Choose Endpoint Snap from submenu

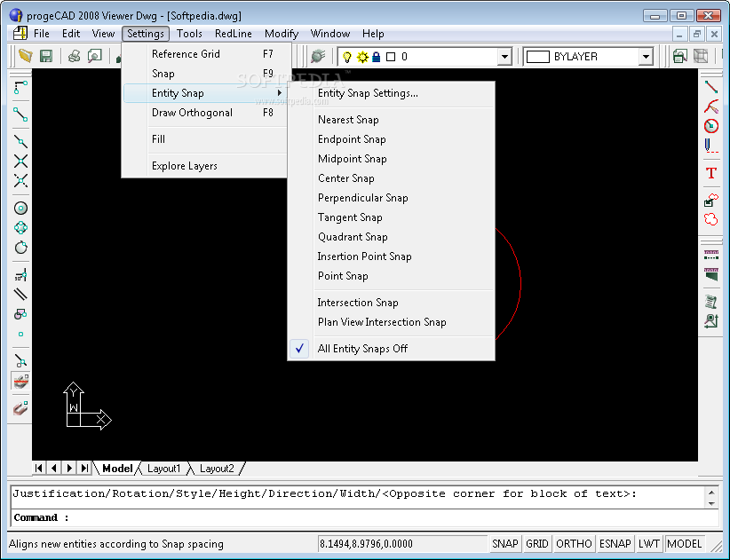[391, 139]
